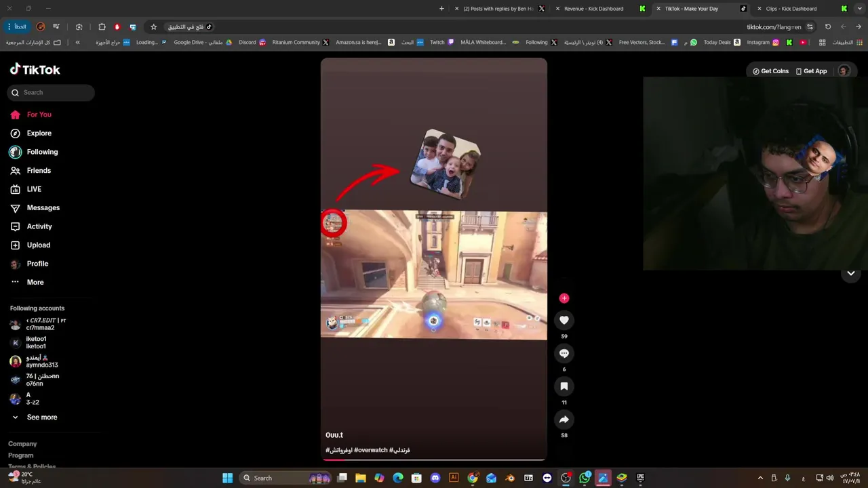
Task: Bookmark the video with the save icon
Action: [x=564, y=386]
